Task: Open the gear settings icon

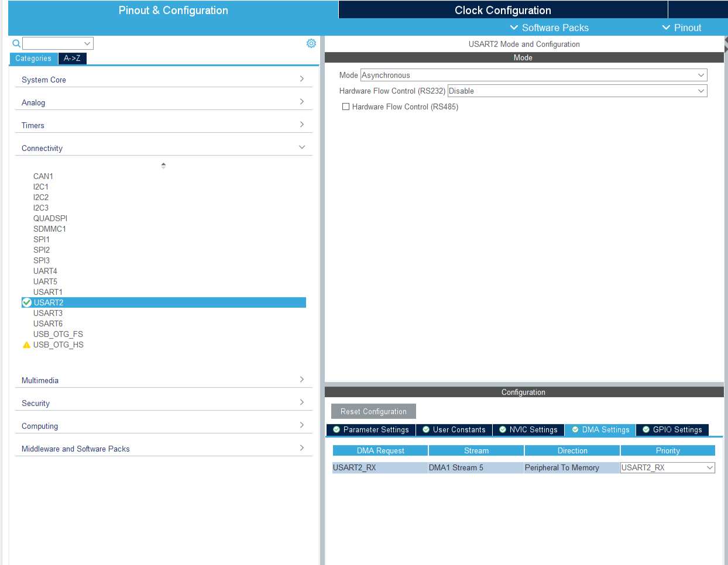Action: point(311,43)
